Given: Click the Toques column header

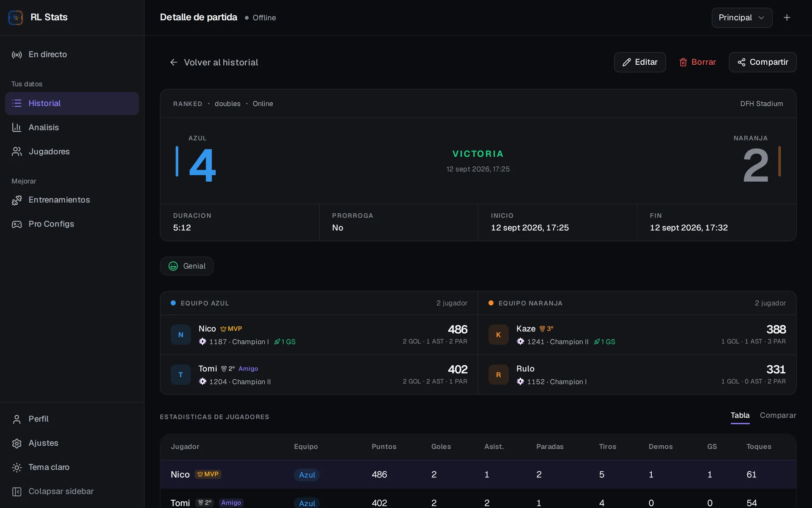Looking at the screenshot, I should tap(759, 447).
